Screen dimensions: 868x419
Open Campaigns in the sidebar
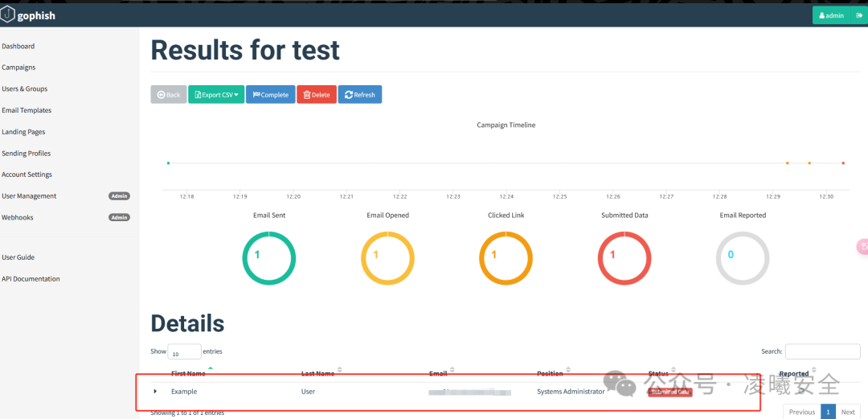18,68
